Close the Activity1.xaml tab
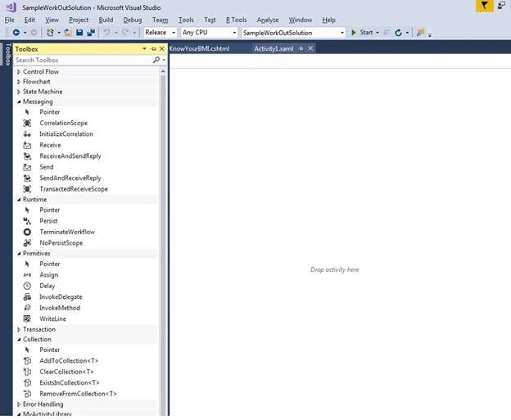 (310, 48)
